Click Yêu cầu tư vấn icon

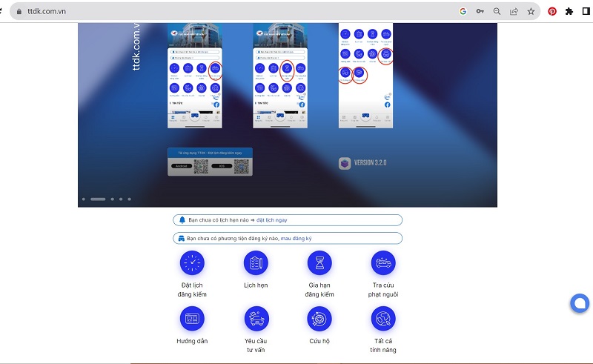tap(256, 318)
